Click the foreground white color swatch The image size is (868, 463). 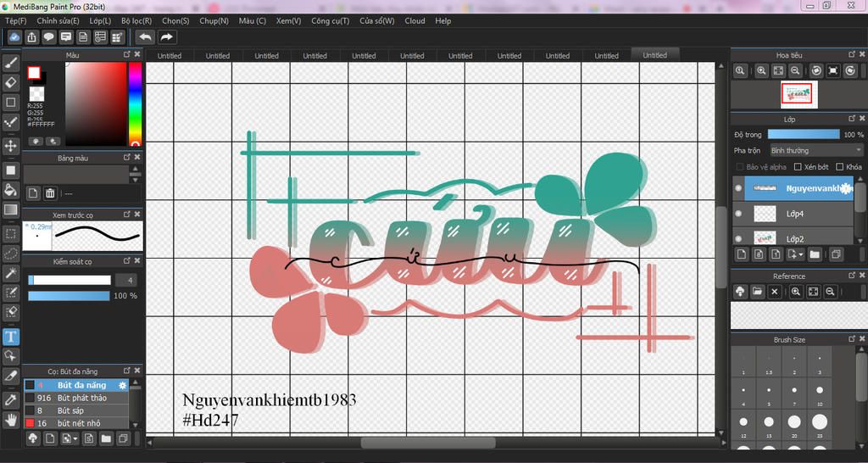point(34,73)
